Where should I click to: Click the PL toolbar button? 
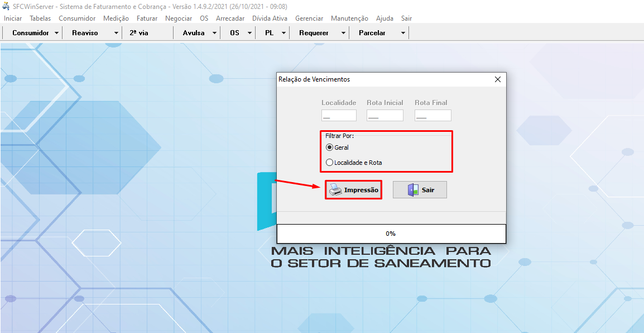pos(269,33)
